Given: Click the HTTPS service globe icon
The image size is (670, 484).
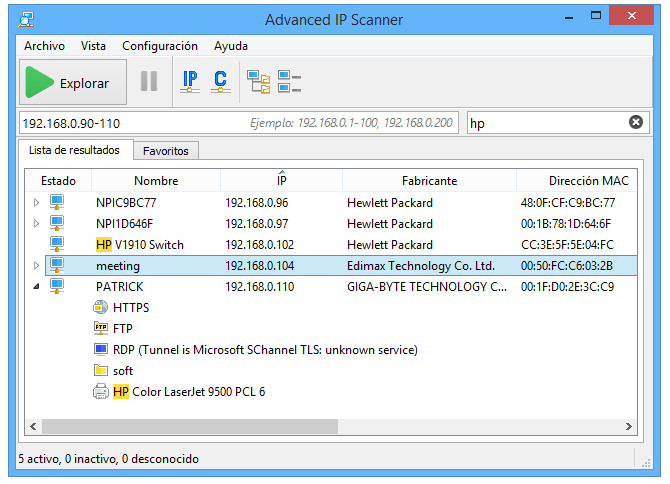Looking at the screenshot, I should point(100,307).
